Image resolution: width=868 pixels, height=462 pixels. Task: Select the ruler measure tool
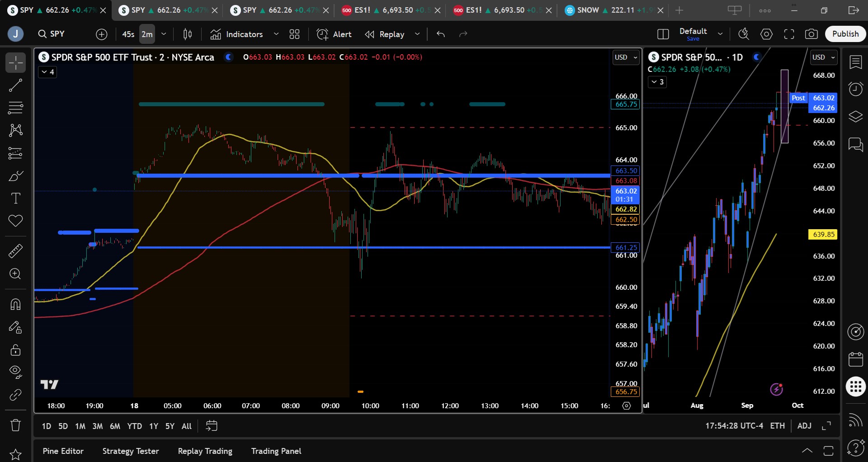pos(15,251)
